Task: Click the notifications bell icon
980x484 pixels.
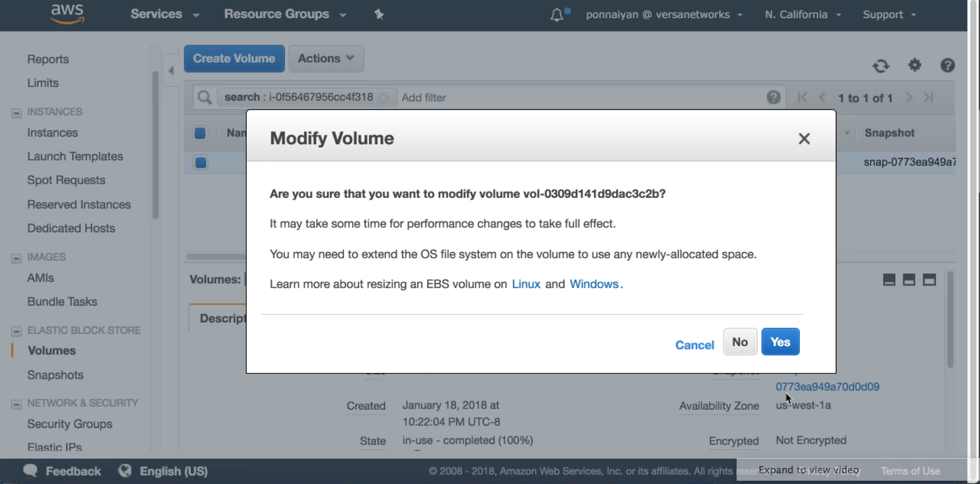Action: 556,15
